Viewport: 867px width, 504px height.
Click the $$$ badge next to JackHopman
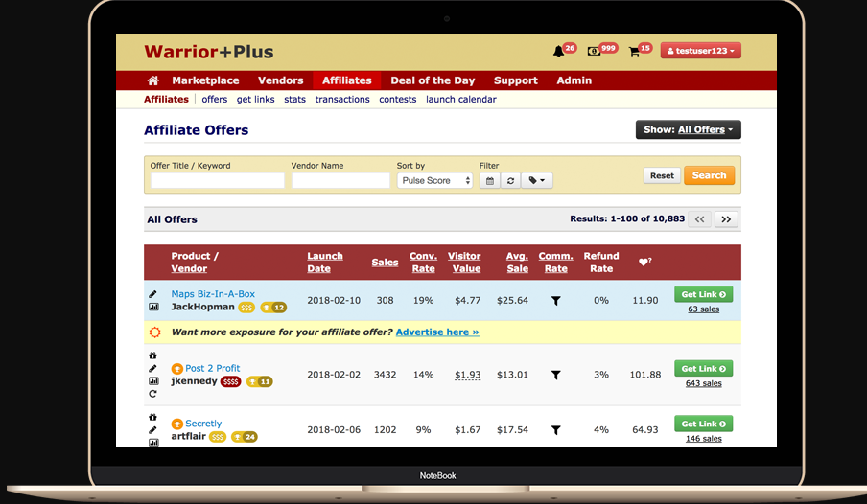[246, 308]
